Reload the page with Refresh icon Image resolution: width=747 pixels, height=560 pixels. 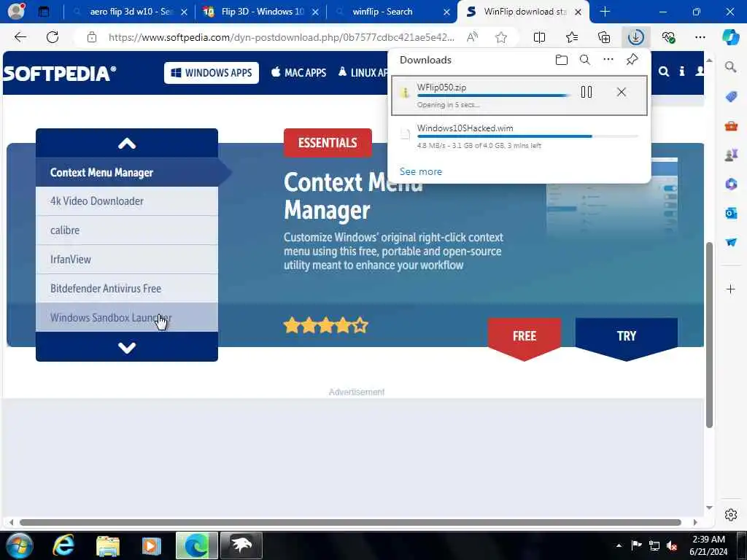point(53,37)
